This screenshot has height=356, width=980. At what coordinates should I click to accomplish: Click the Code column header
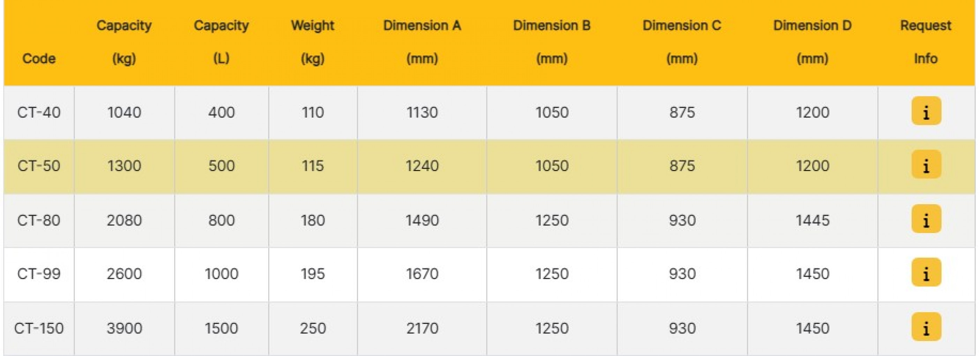39,59
